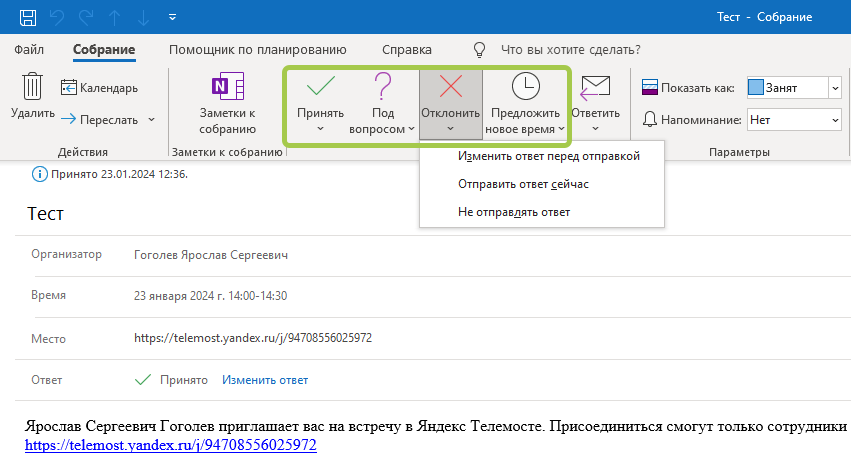This screenshot has width=851, height=473.
Task: Click the purple question mark Под вопросом icon
Action: [383, 86]
